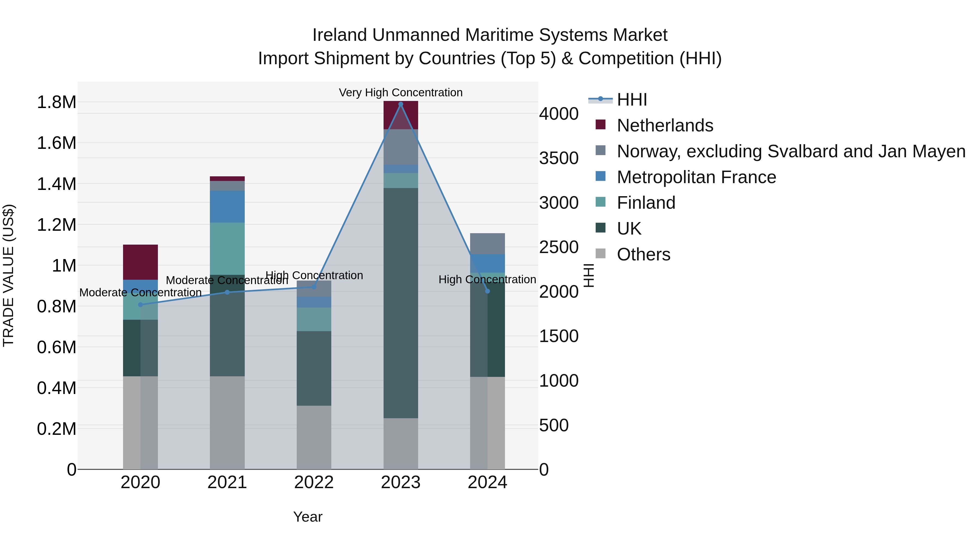Click the Netherlands maroon legend swatch
The width and height of the screenshot is (980, 551).
point(600,124)
